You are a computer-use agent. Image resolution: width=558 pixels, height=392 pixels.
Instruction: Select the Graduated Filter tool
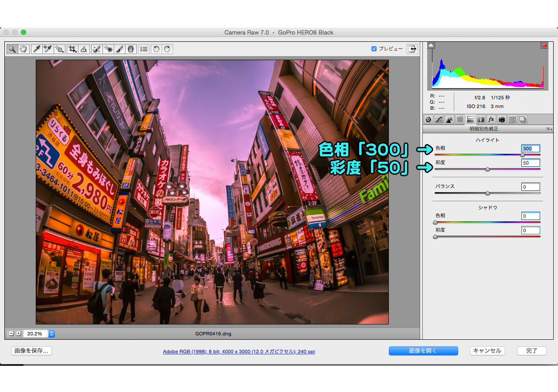[x=131, y=49]
